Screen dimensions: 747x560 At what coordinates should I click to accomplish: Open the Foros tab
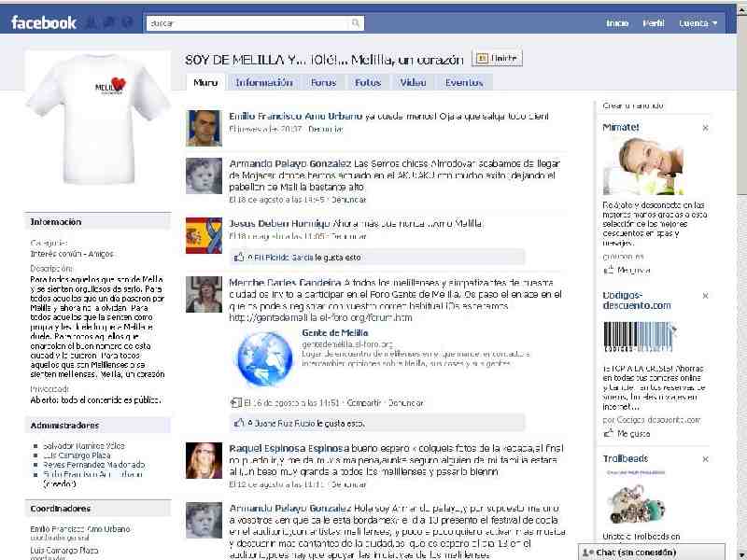click(x=323, y=82)
